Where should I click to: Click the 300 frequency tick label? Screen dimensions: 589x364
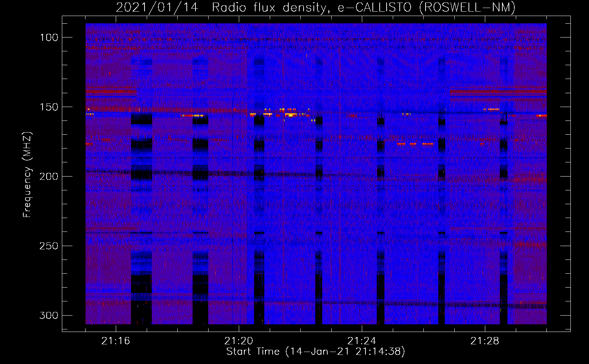coord(49,316)
